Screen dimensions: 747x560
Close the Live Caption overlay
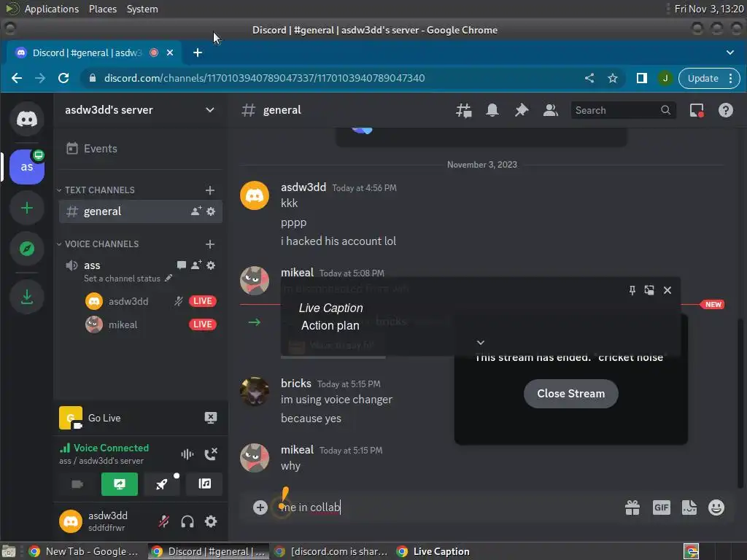667,290
